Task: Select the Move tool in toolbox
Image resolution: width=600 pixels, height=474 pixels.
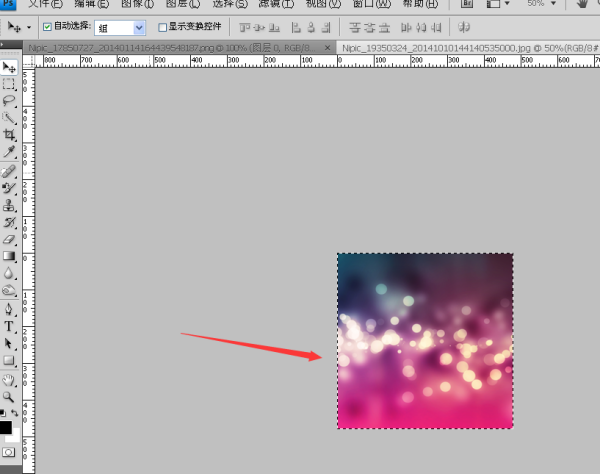Action: click(9, 67)
